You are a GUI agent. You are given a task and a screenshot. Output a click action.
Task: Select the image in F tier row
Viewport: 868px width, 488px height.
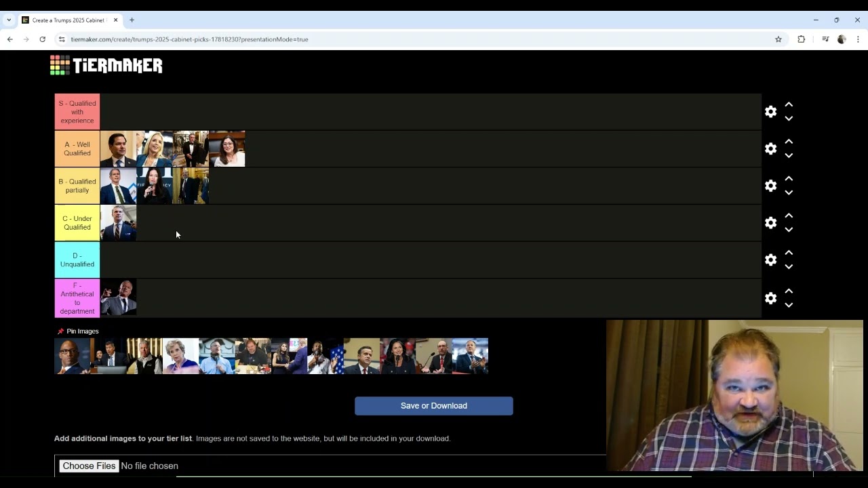(x=118, y=298)
